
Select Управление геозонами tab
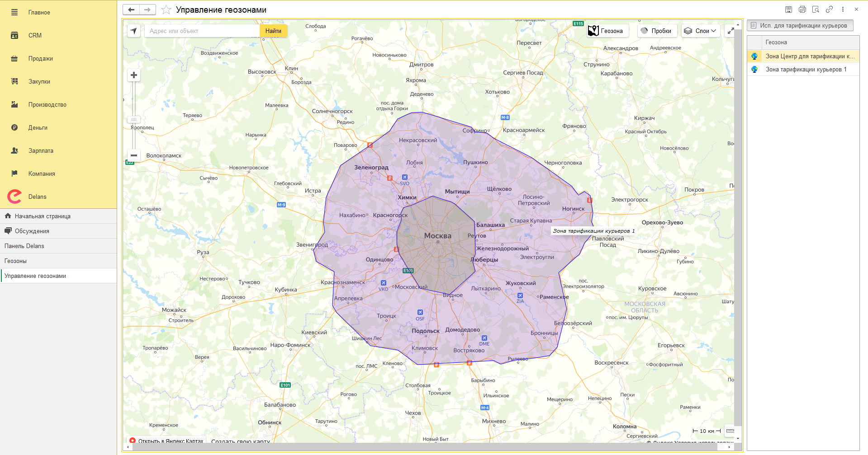coord(58,276)
